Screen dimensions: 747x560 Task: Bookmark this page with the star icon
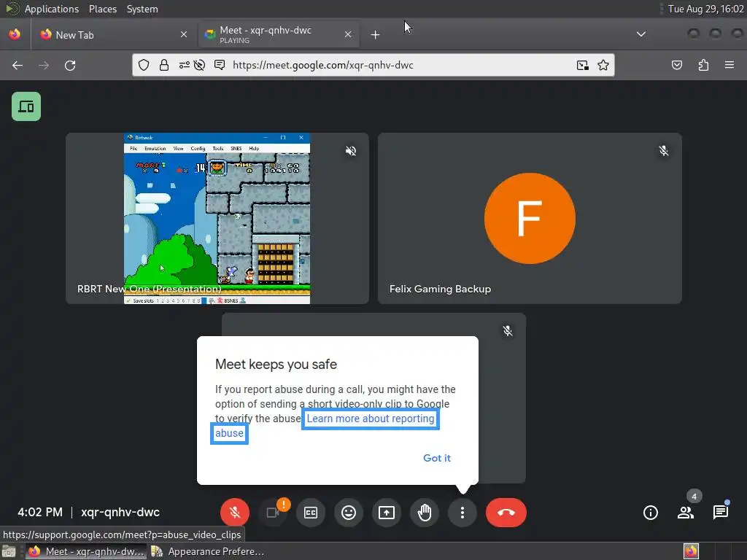(603, 65)
